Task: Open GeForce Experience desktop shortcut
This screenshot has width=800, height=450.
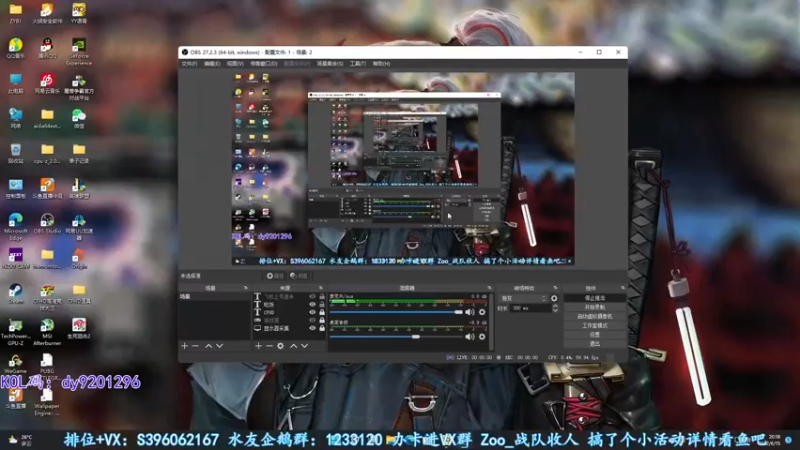Action: [x=79, y=52]
